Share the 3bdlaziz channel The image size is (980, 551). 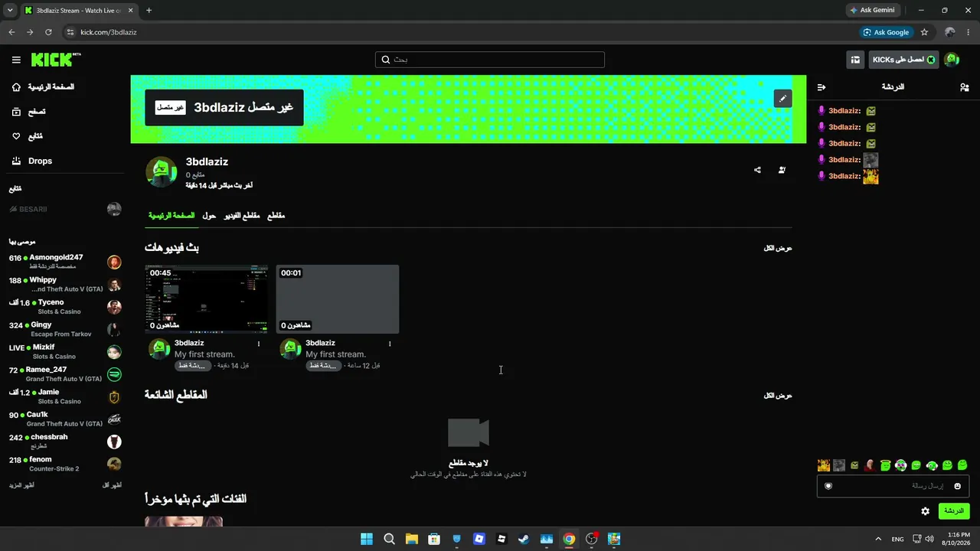(x=757, y=170)
